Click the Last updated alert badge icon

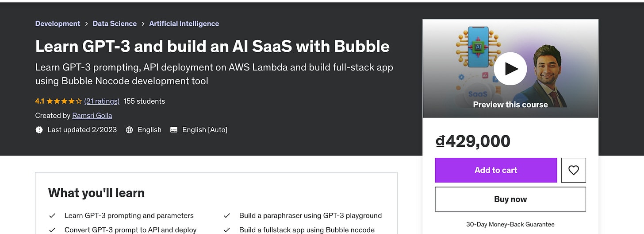tap(39, 130)
